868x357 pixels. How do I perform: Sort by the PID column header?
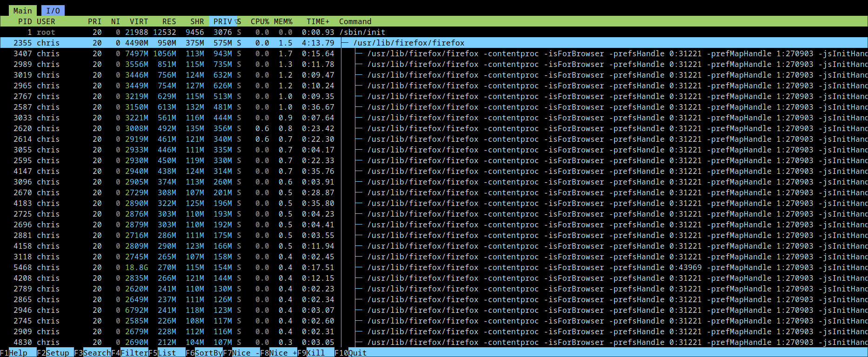(25, 21)
